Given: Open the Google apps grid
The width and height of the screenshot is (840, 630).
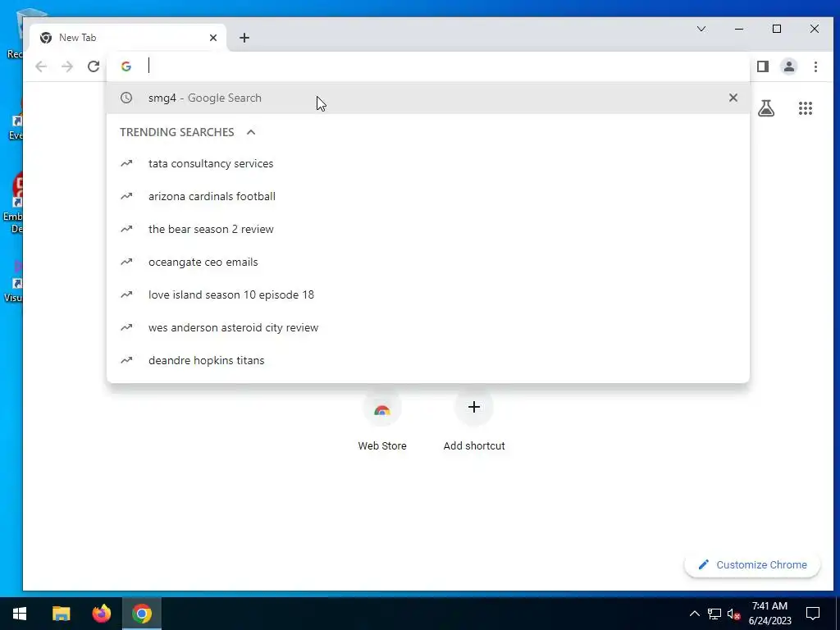Looking at the screenshot, I should click(806, 109).
